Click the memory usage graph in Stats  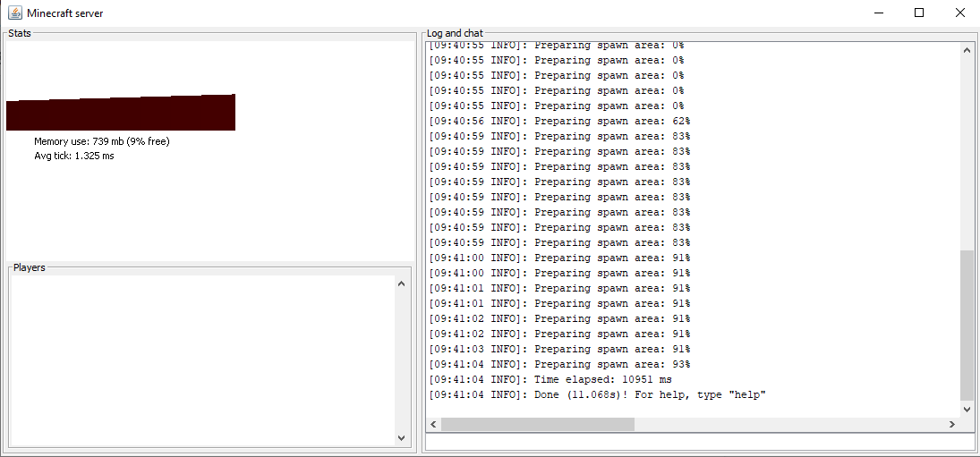click(x=121, y=113)
